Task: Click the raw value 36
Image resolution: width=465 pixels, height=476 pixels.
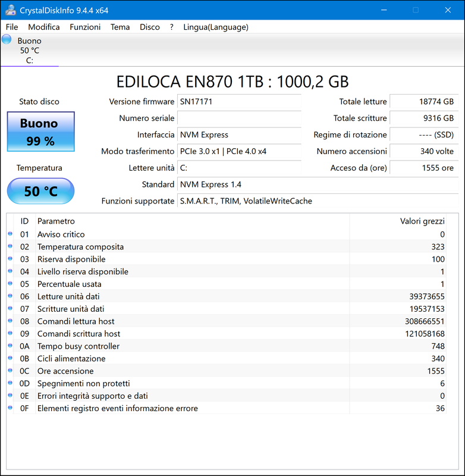Action: pyautogui.click(x=440, y=409)
